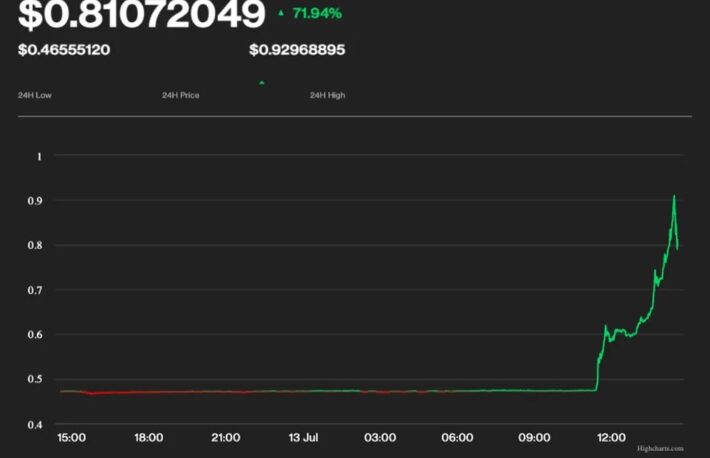Click the 24H high value $0.92968895

[297, 49]
